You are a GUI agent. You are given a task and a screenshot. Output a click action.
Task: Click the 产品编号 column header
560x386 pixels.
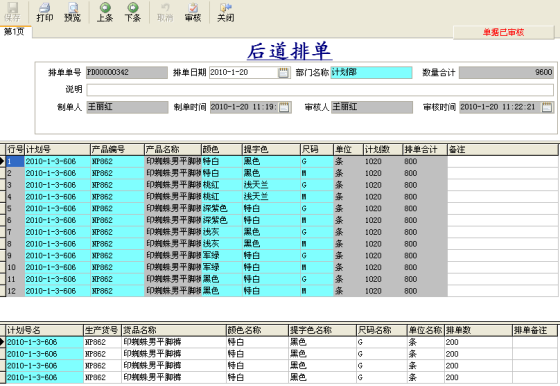(118, 150)
